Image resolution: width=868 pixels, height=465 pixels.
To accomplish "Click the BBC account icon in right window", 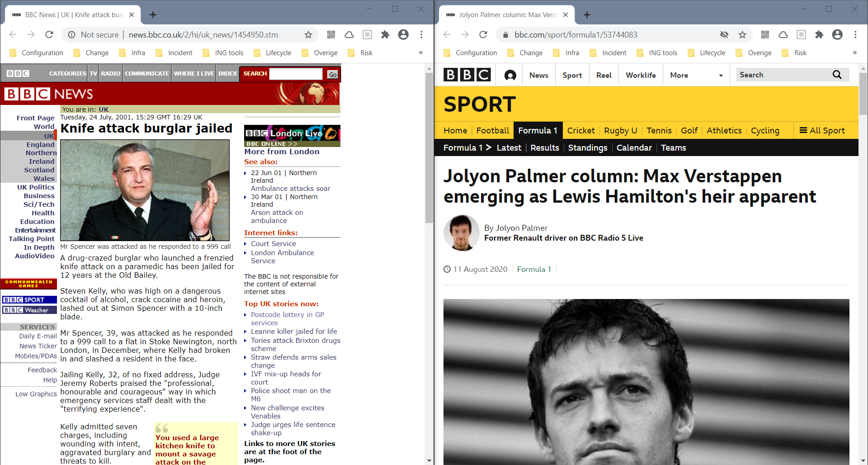I will (x=510, y=75).
